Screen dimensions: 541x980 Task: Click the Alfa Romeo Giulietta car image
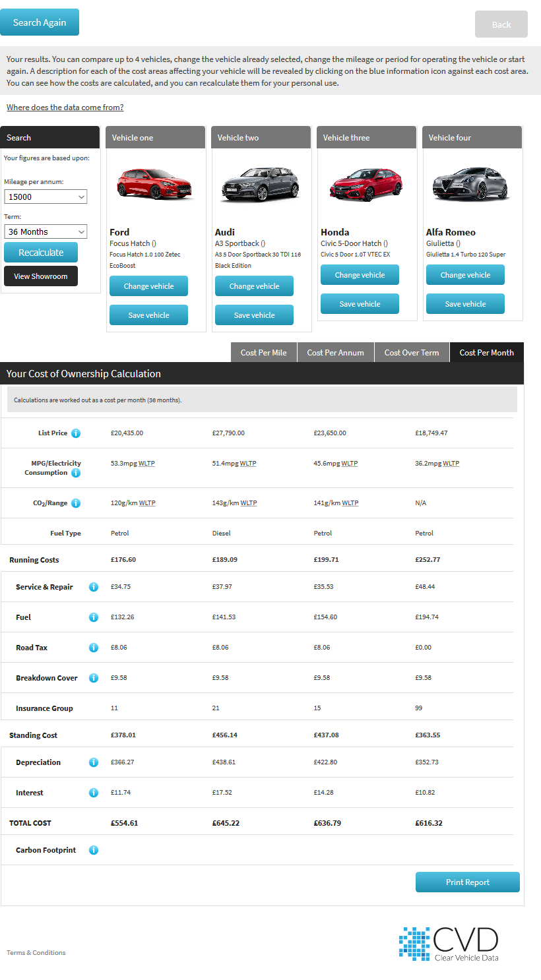(x=472, y=184)
